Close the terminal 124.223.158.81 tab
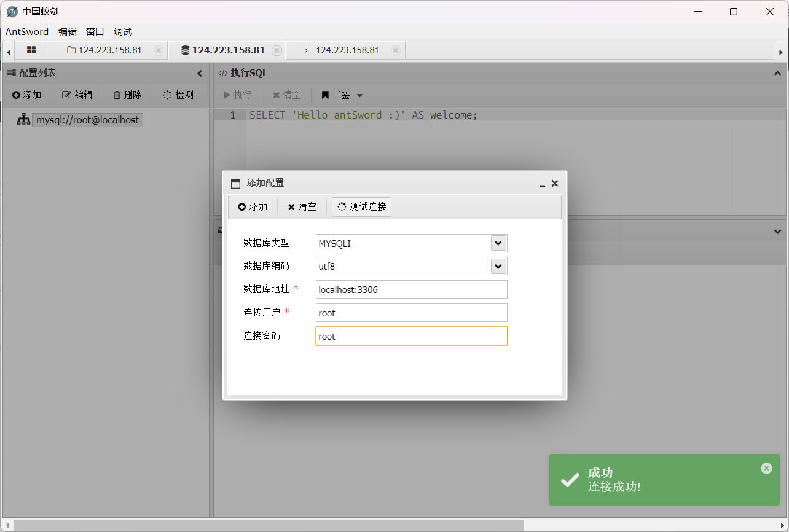 coord(396,50)
